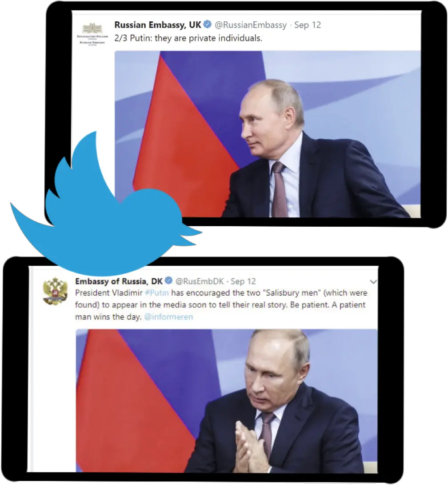Open the #Putin hashtag link

point(157,293)
